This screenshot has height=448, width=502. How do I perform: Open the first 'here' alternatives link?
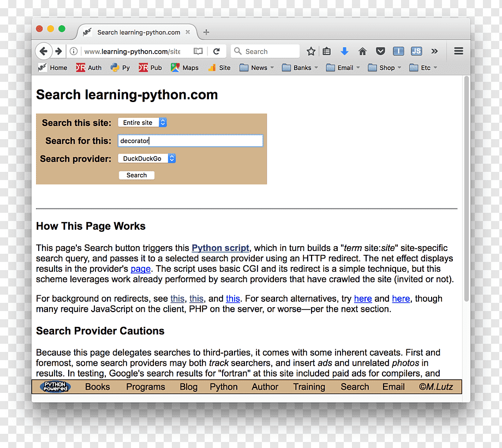(363, 298)
